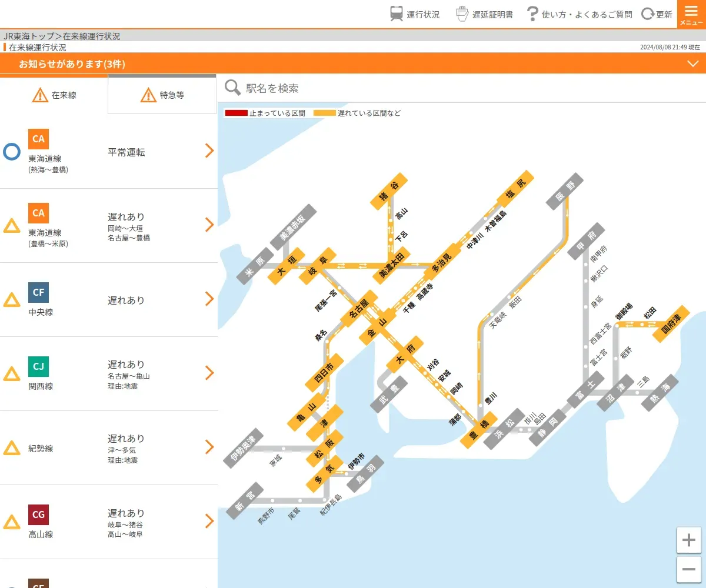Select 米原 station on the map

(256, 266)
